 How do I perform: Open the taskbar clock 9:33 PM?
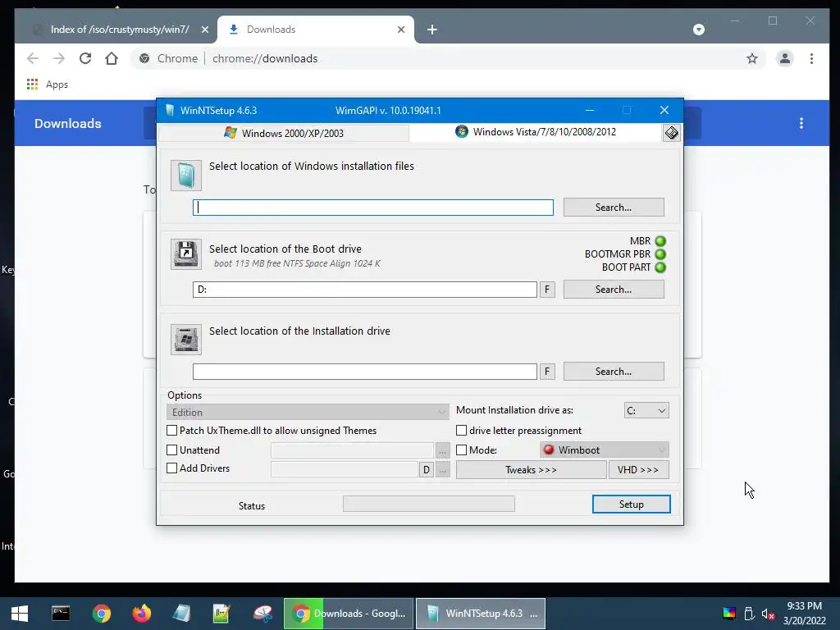tap(804, 614)
